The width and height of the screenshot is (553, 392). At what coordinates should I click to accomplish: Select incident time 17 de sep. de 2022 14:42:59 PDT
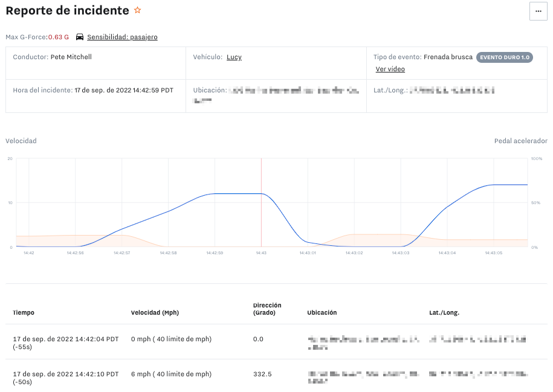point(124,90)
